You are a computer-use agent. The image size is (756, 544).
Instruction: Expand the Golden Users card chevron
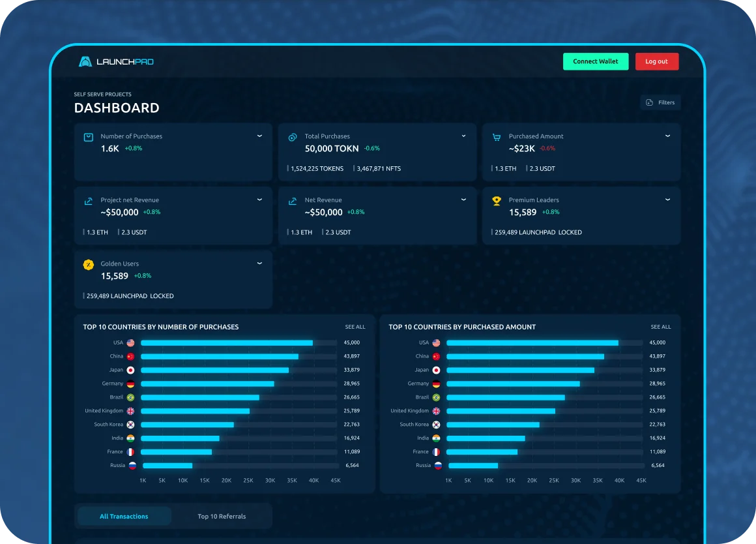[259, 264]
